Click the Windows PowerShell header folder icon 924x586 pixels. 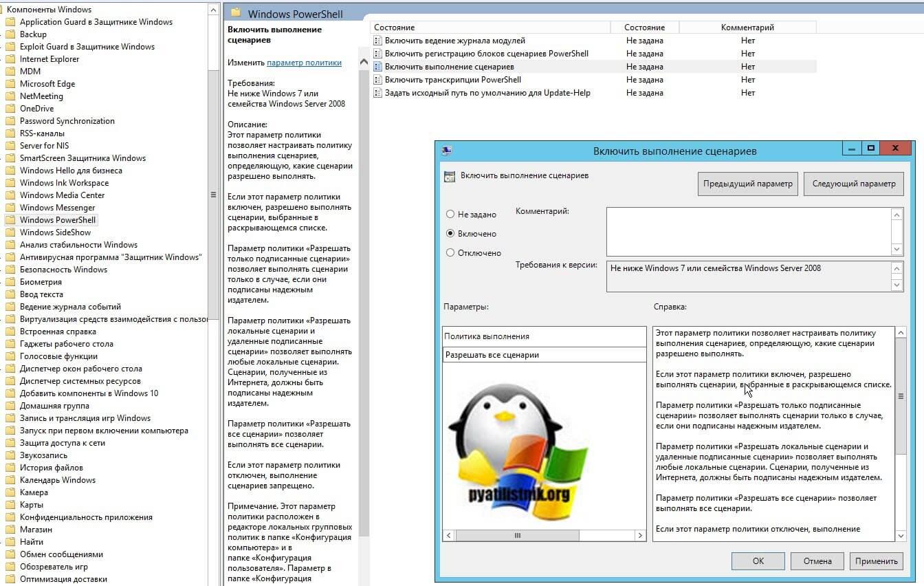pyautogui.click(x=236, y=13)
